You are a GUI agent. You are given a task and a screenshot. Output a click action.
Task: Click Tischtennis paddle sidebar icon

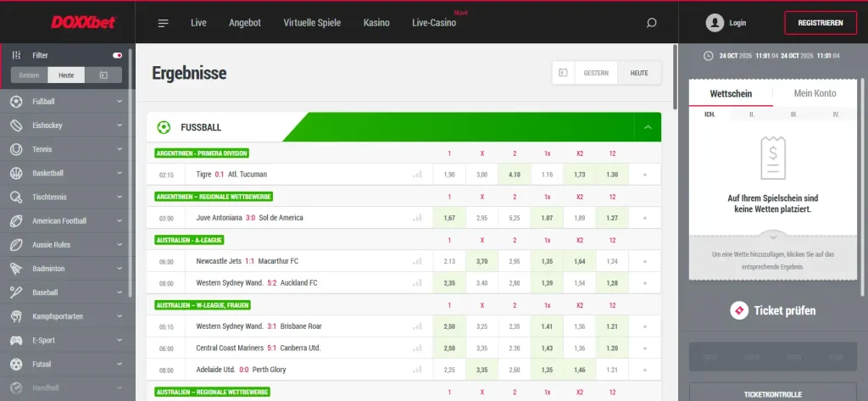pyautogui.click(x=17, y=198)
